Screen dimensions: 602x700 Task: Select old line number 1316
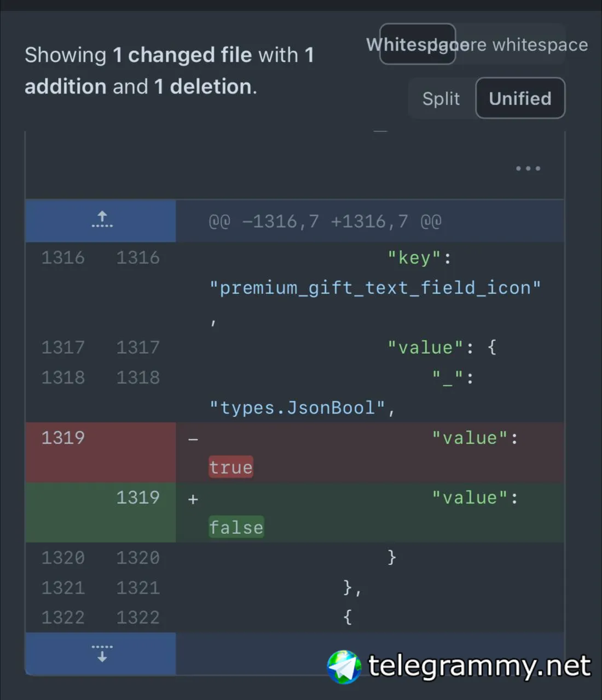pyautogui.click(x=63, y=258)
